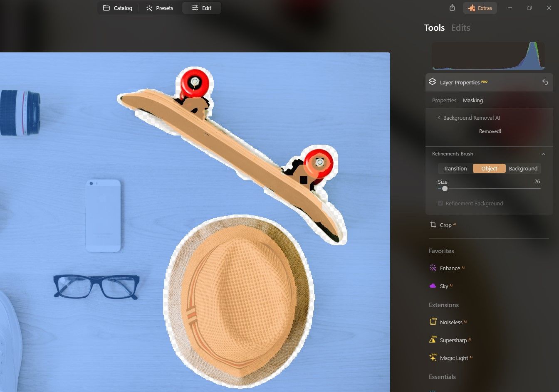The image size is (559, 392).
Task: Click the Essentials section heading
Action: (x=442, y=377)
